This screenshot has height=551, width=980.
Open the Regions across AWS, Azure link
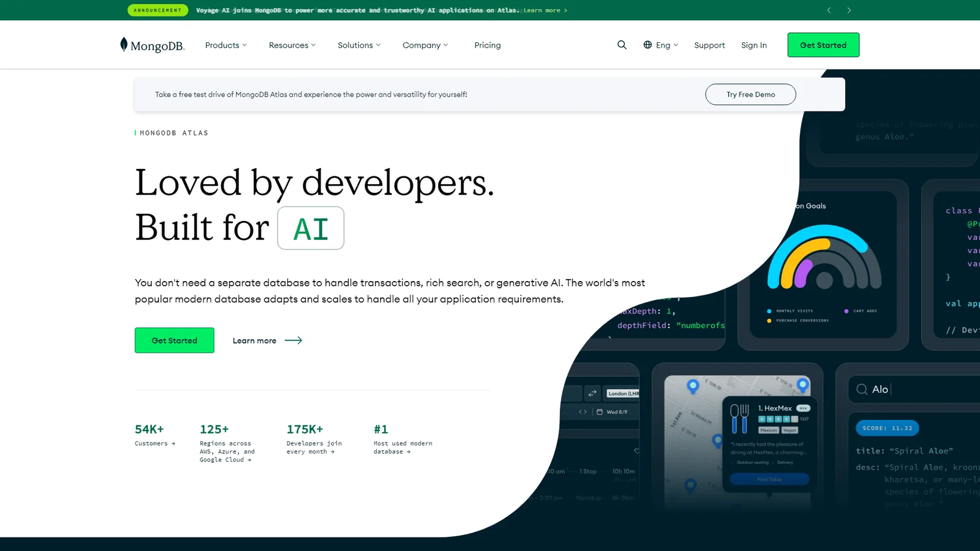(x=227, y=443)
